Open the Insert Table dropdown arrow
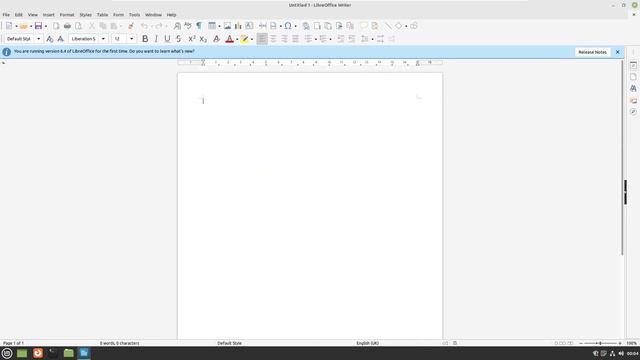640x360 pixels. [x=219, y=26]
